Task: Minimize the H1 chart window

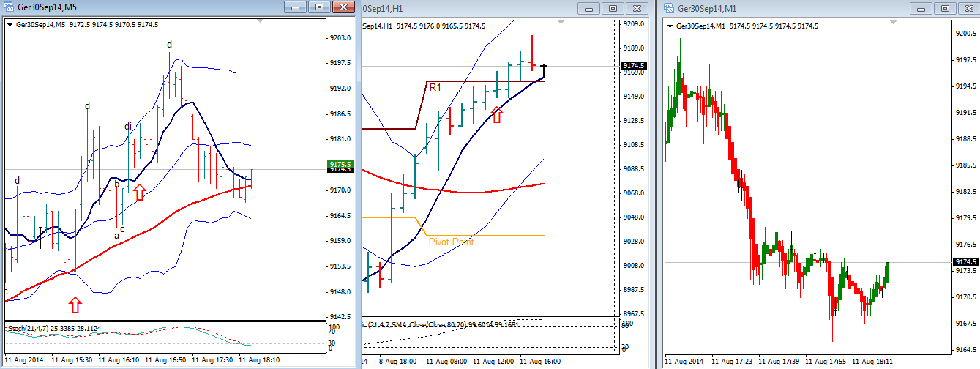Action: click(x=588, y=8)
